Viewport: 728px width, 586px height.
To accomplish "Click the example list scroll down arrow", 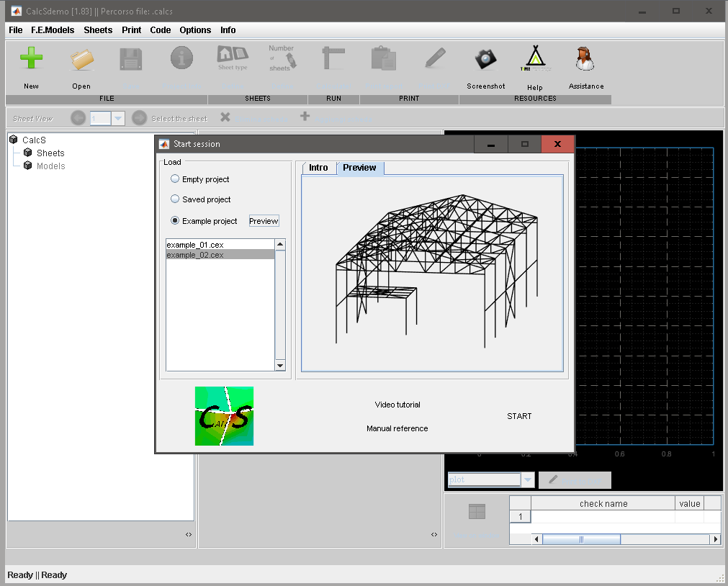I will pos(280,366).
